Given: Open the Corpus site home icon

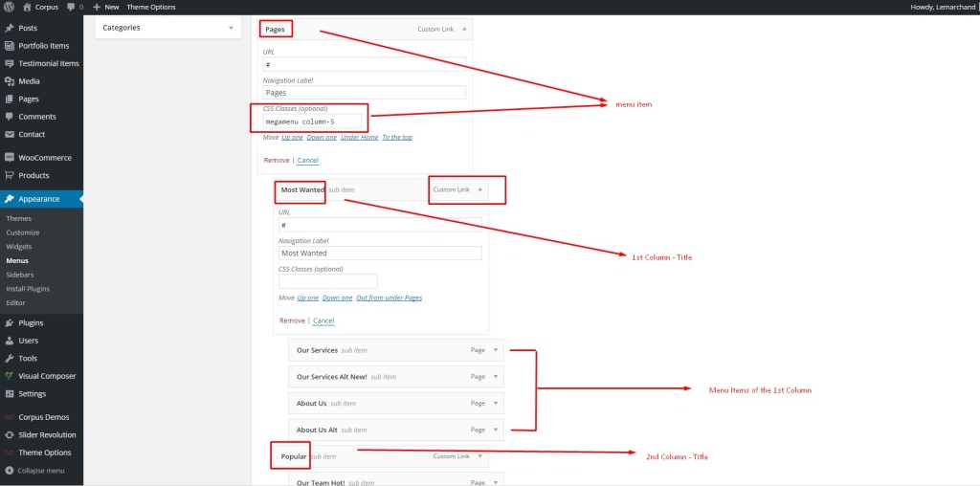Looking at the screenshot, I should pos(26,7).
